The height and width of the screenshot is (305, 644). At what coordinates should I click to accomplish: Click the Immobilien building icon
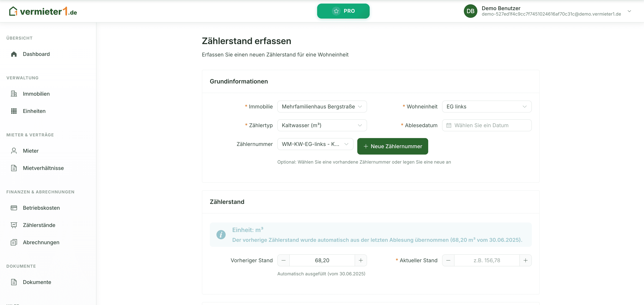tap(14, 93)
